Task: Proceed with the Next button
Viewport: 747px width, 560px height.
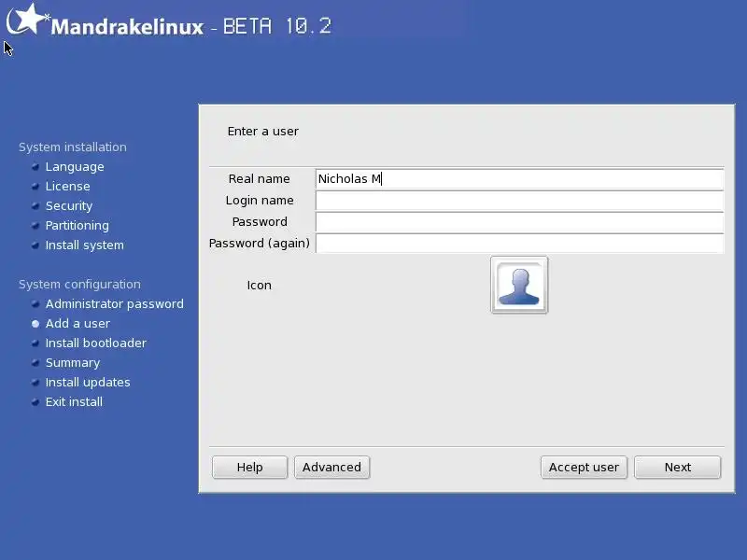Action: 678,468
